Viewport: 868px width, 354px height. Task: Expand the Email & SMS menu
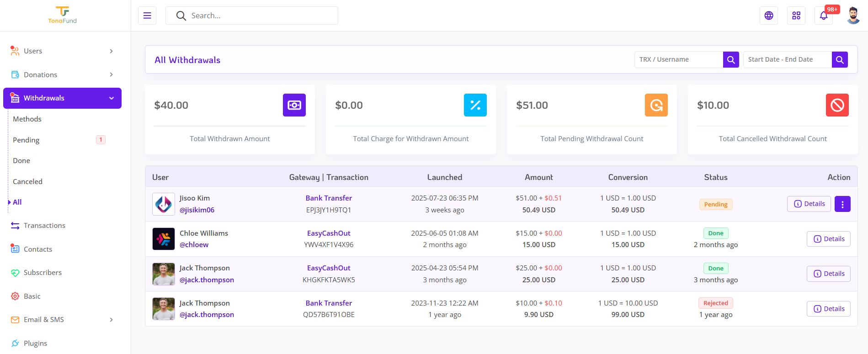coord(63,320)
